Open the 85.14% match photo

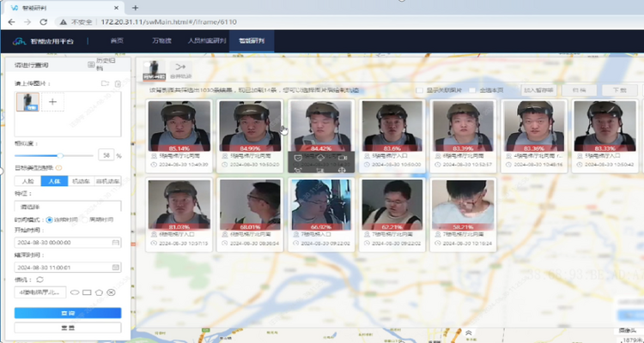pyautogui.click(x=179, y=126)
